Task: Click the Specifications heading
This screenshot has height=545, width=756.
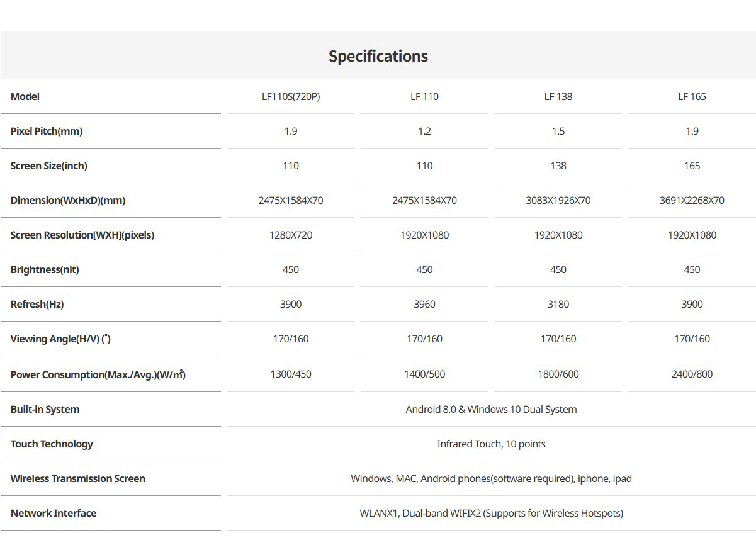Action: (x=378, y=56)
